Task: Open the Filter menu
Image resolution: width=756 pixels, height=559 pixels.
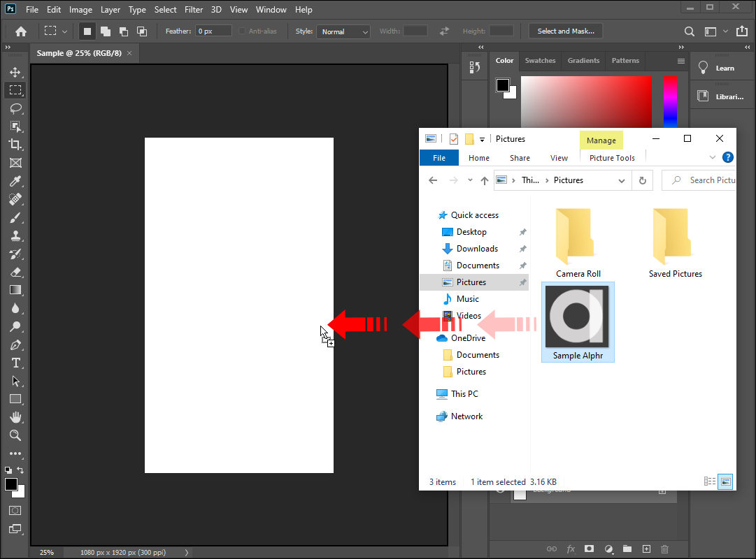Action: (x=193, y=10)
